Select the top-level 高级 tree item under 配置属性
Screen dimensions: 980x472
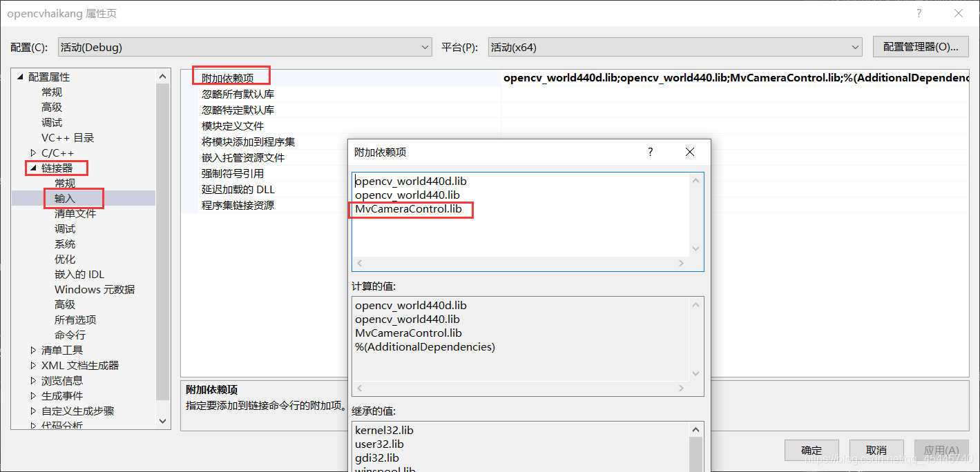pos(52,107)
